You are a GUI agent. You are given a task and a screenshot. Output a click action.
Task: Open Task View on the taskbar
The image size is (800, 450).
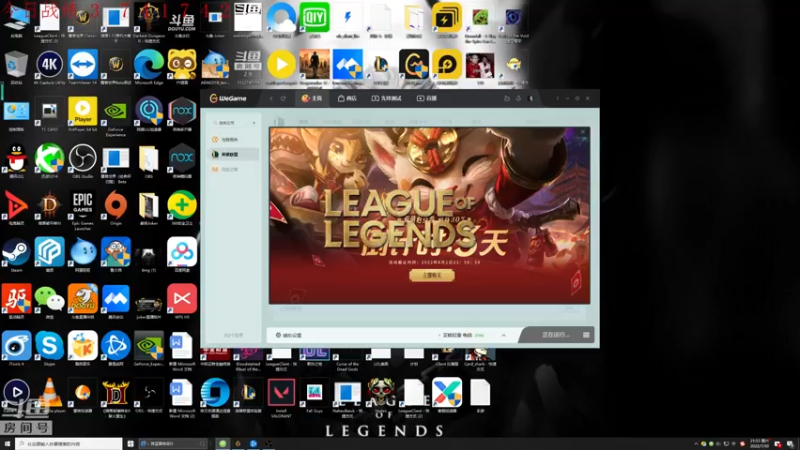point(131,444)
